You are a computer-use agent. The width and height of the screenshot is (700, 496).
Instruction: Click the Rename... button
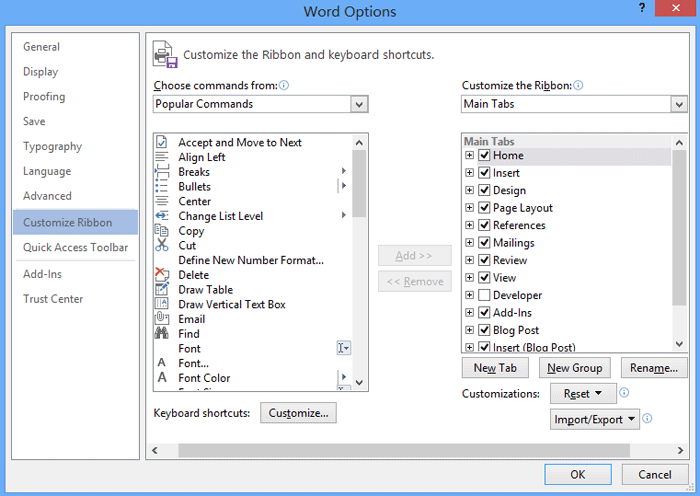tap(654, 368)
